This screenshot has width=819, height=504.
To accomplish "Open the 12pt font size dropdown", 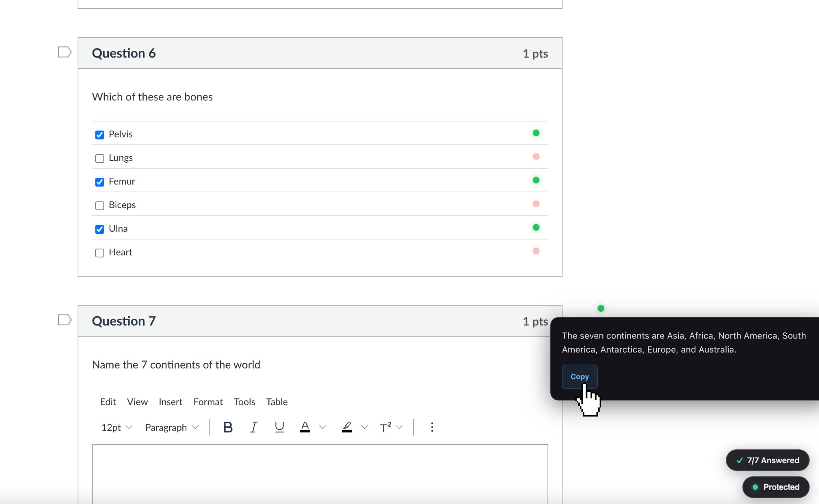I will tap(116, 427).
